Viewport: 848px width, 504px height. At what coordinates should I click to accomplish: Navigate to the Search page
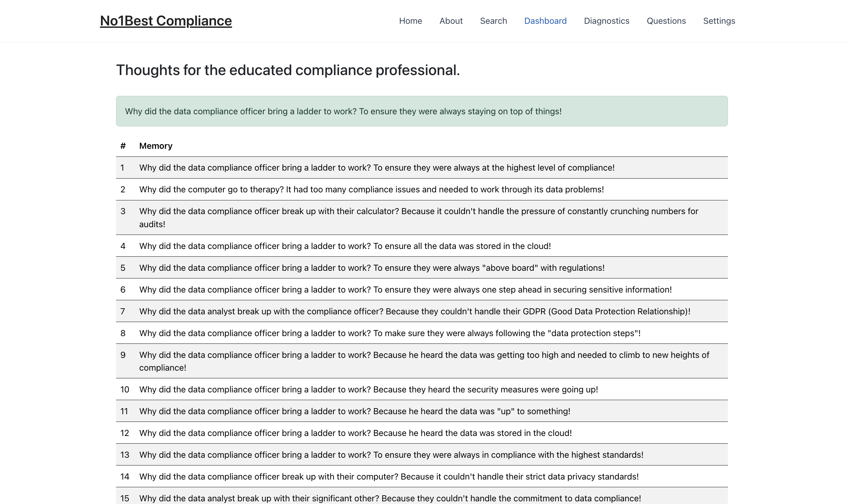(493, 21)
